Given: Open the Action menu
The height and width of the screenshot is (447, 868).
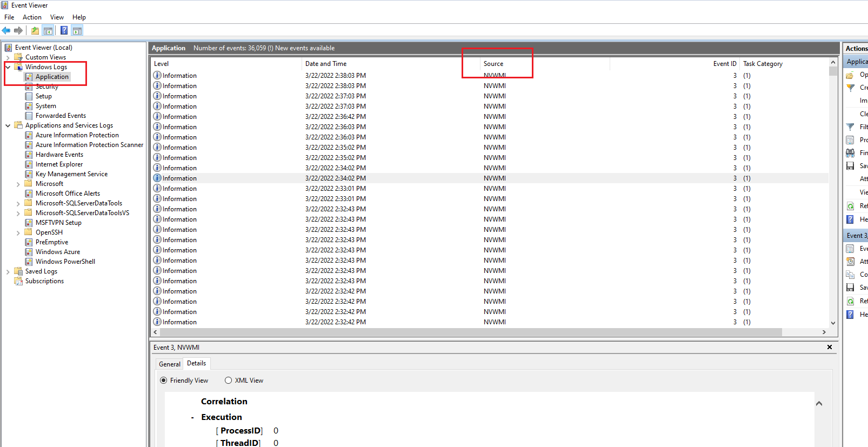Looking at the screenshot, I should pyautogui.click(x=32, y=17).
